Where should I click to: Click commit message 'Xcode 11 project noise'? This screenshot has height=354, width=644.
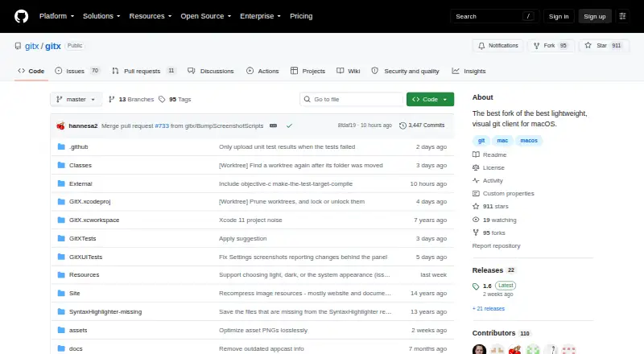point(250,220)
